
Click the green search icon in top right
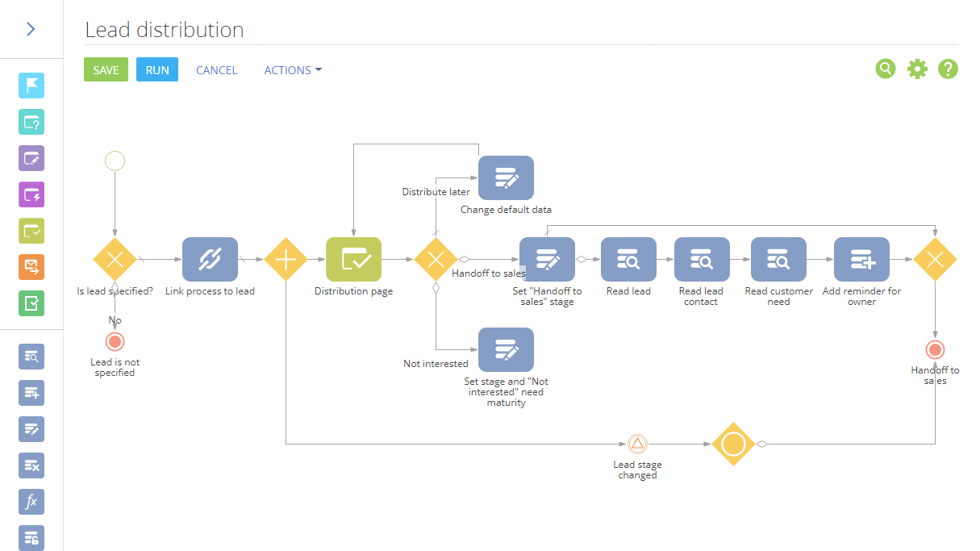pyautogui.click(x=886, y=69)
